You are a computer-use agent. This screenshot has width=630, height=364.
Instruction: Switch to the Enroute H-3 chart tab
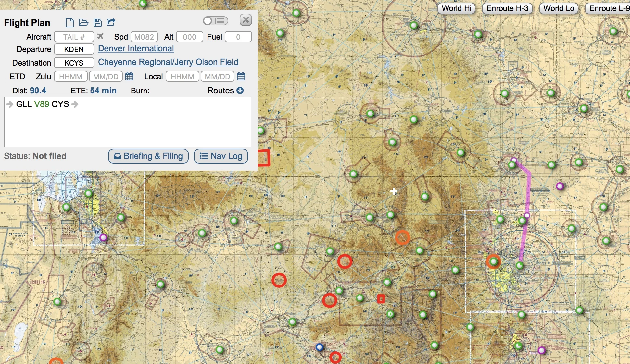pos(507,8)
